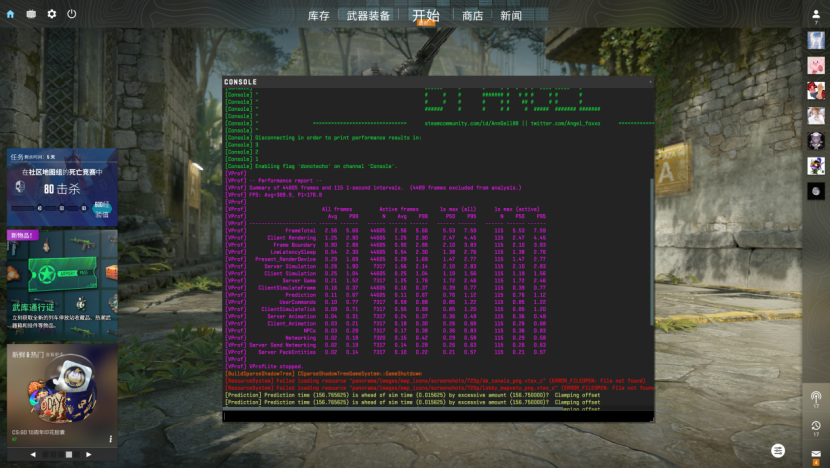This screenshot has height=468, width=830.
Task: Focus the console command input field
Action: tap(435, 416)
